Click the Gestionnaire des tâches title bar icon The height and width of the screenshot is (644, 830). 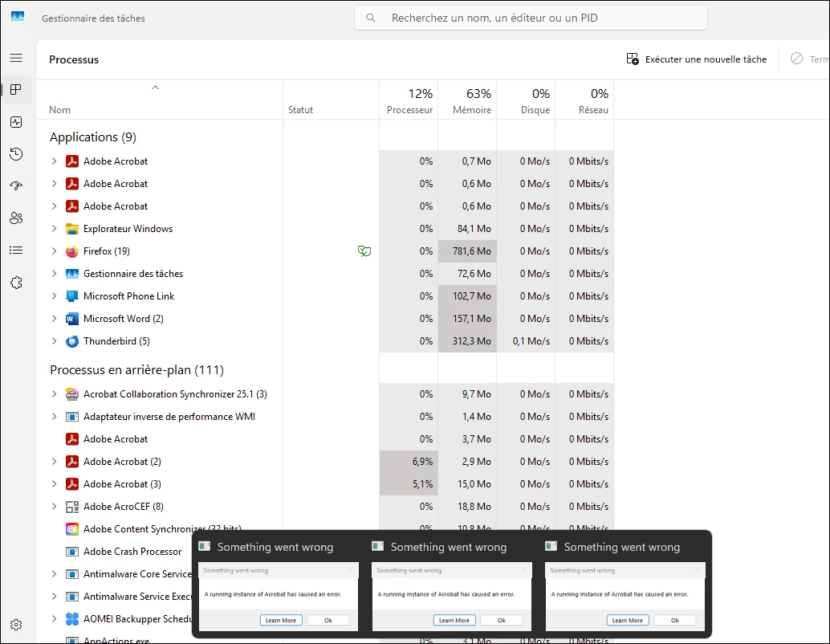coord(18,16)
